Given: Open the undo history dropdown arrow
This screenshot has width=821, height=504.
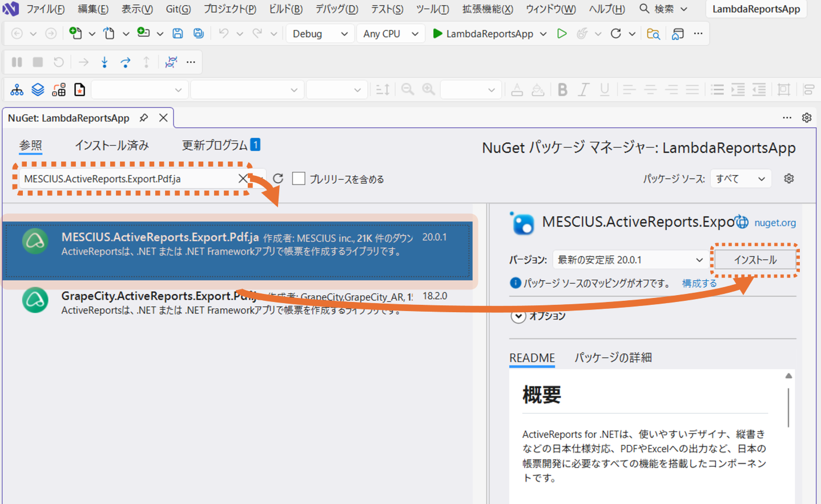Looking at the screenshot, I should click(x=240, y=34).
